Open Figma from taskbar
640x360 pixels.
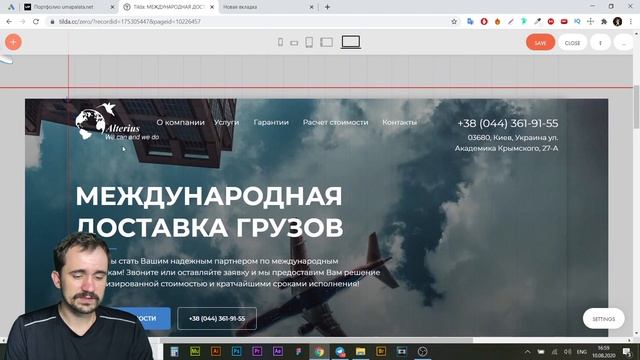[299, 351]
